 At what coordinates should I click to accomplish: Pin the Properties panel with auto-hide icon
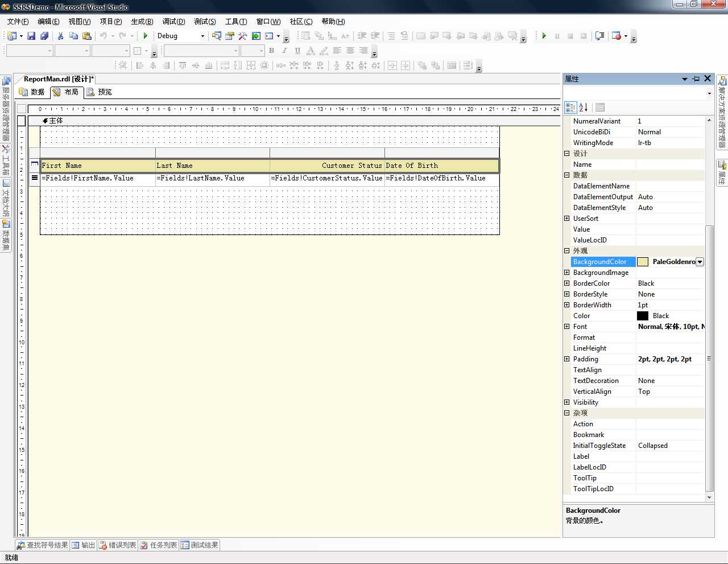696,79
